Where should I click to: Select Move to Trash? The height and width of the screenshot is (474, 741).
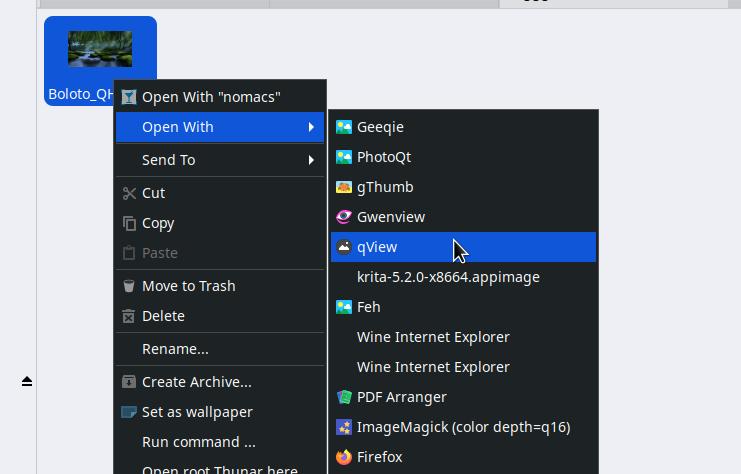click(x=220, y=286)
